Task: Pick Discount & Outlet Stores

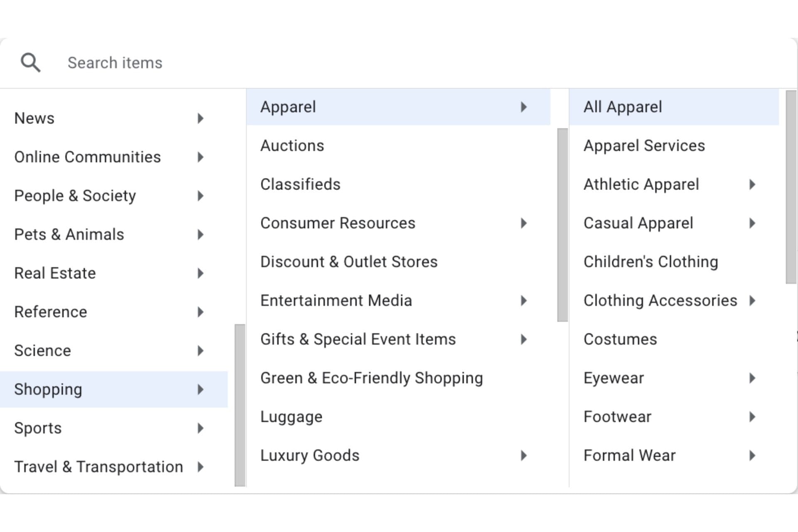Action: pos(349,262)
